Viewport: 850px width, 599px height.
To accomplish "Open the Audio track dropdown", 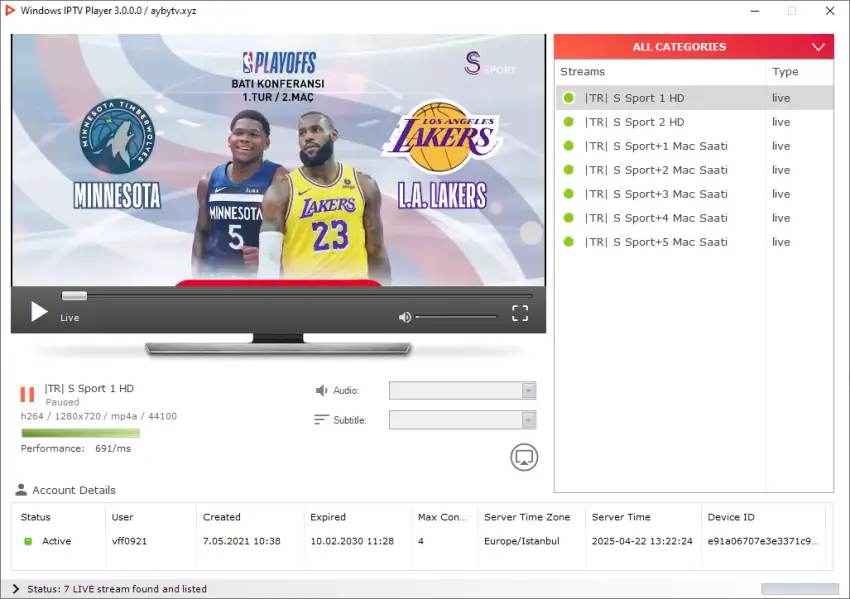I will 462,391.
